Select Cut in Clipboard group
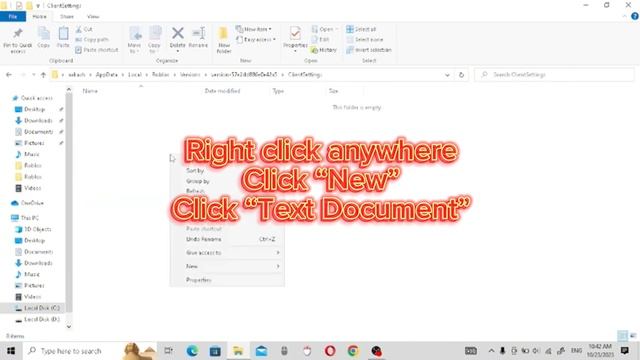 coord(84,29)
